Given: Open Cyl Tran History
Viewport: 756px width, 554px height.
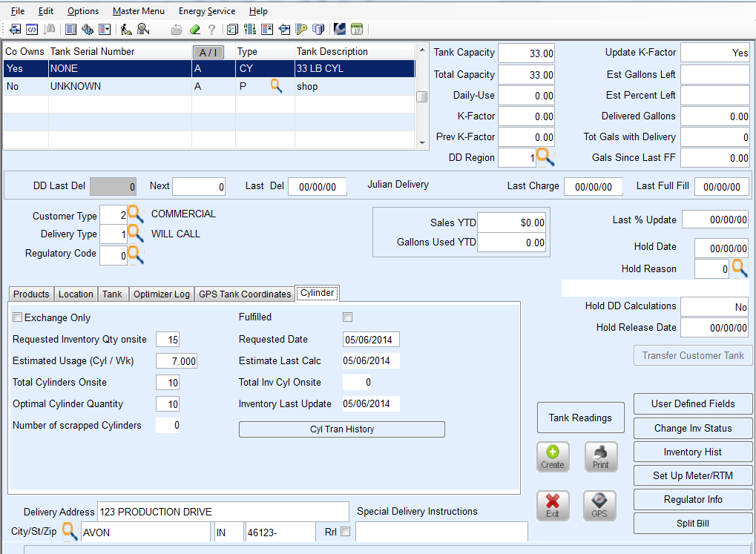Looking at the screenshot, I should click(x=341, y=429).
